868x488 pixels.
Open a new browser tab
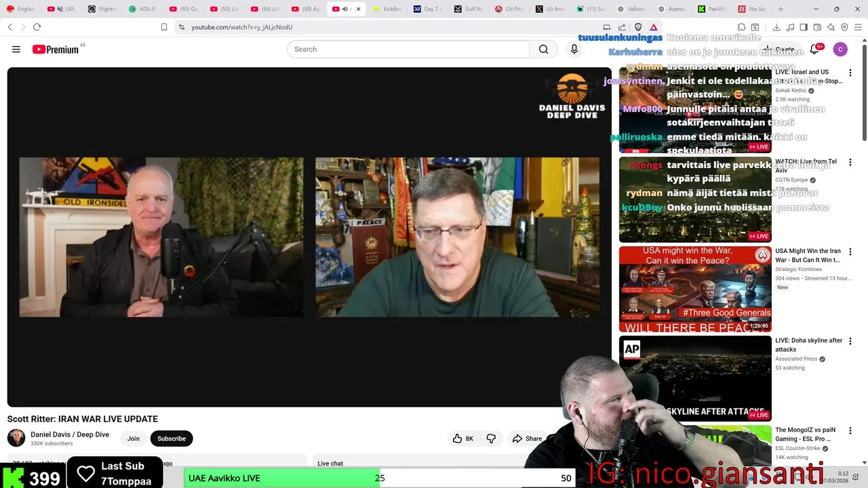click(x=781, y=9)
